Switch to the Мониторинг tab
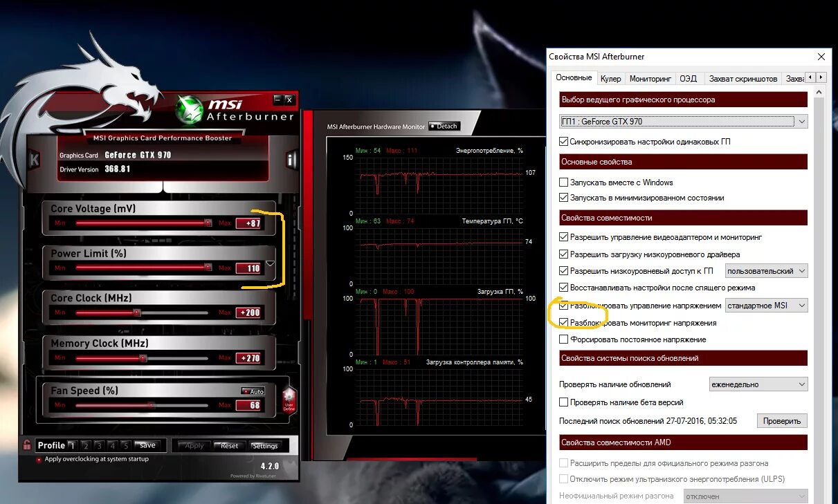The width and height of the screenshot is (838, 504). [650, 79]
